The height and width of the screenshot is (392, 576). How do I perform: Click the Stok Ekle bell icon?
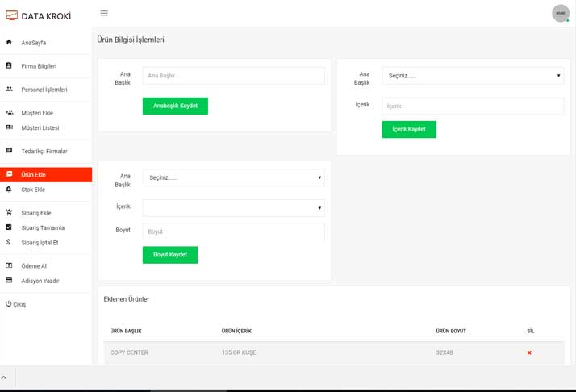coord(9,189)
